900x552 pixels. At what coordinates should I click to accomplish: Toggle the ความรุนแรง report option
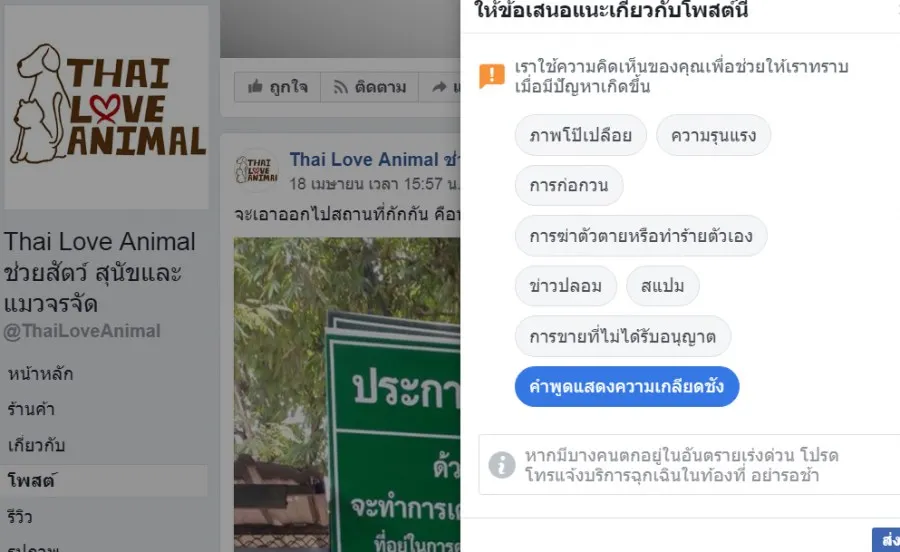pyautogui.click(x=713, y=135)
